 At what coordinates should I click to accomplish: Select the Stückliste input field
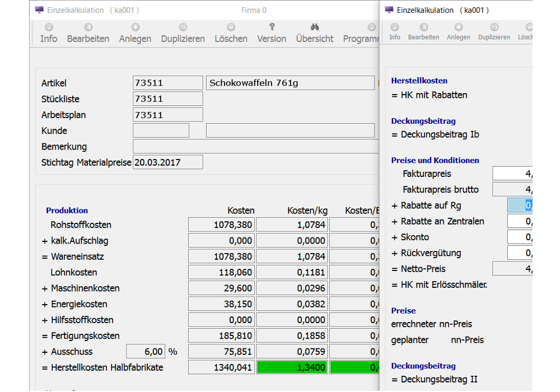[168, 99]
